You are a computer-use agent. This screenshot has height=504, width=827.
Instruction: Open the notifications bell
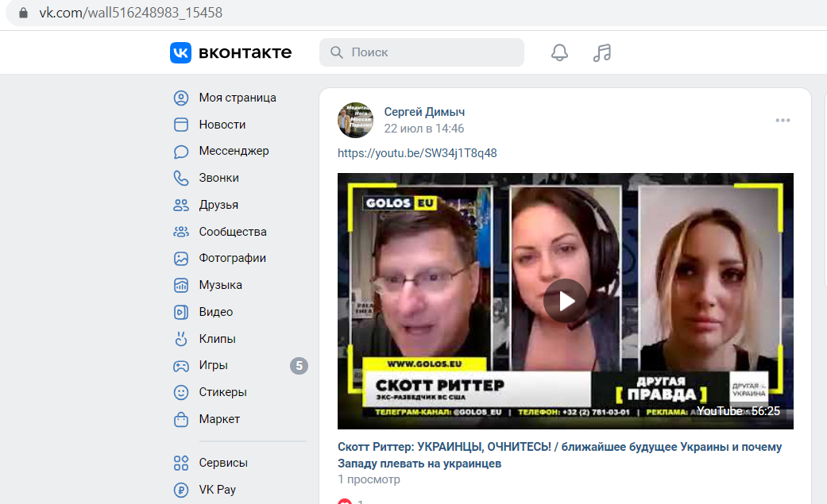tap(559, 52)
